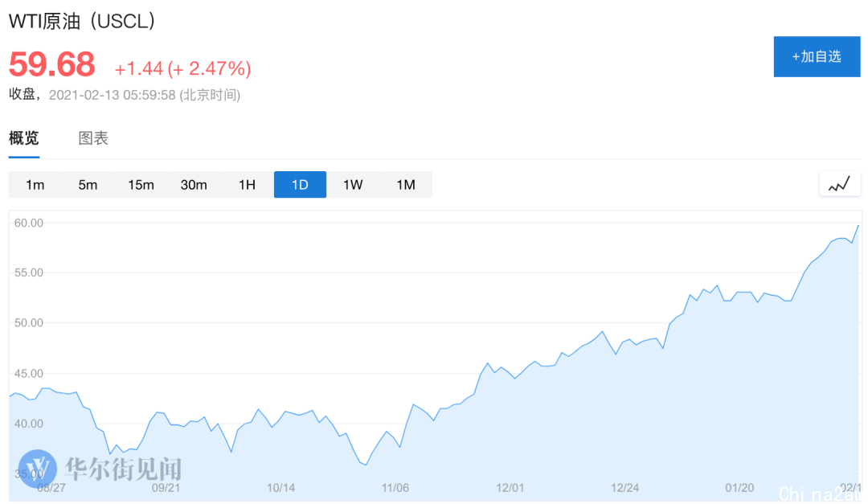Click the 59.68 price value
Image resolution: width=868 pixels, height=504 pixels.
(52, 64)
